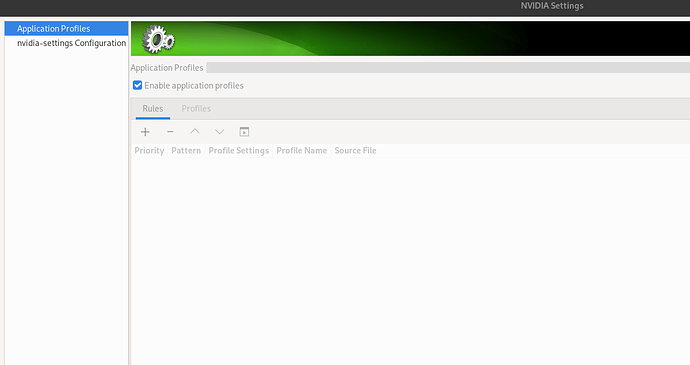Click the edit rule window icon
The height and width of the screenshot is (365, 690).
click(244, 132)
